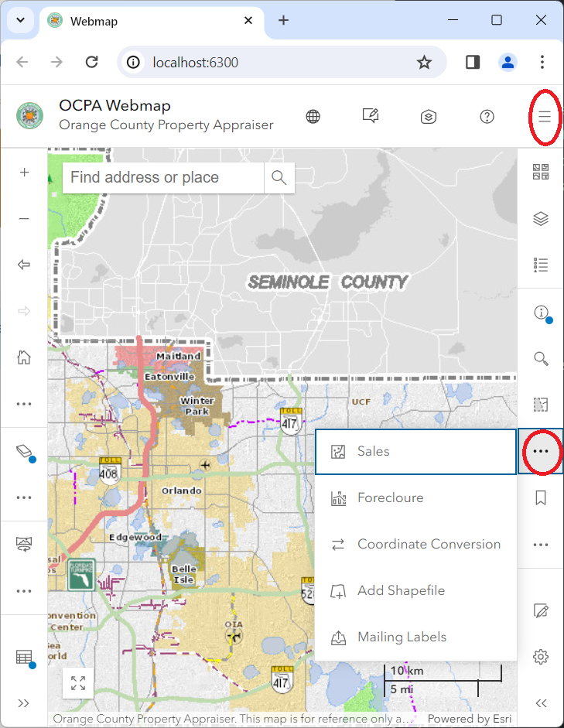Open the select-by-area tool icon
The width and height of the screenshot is (564, 728).
541,405
